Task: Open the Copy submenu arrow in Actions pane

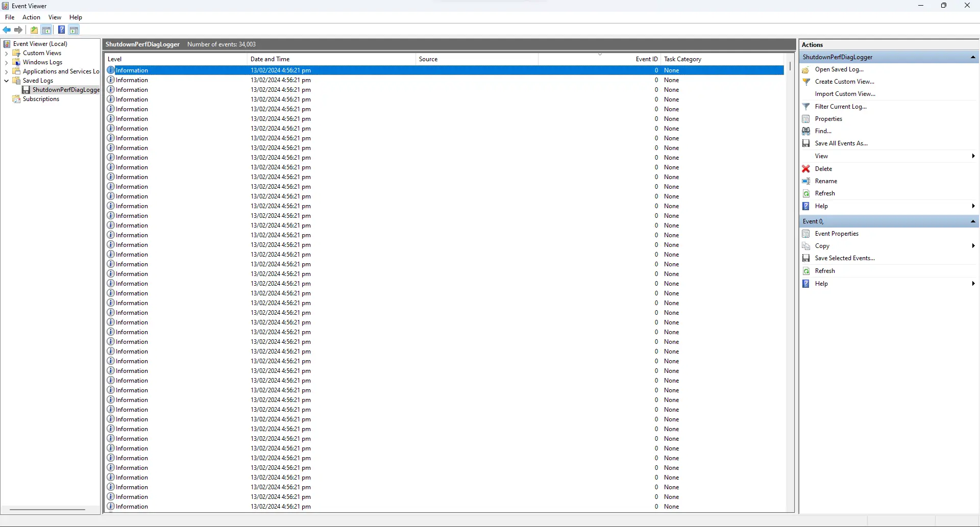Action: [x=973, y=246]
